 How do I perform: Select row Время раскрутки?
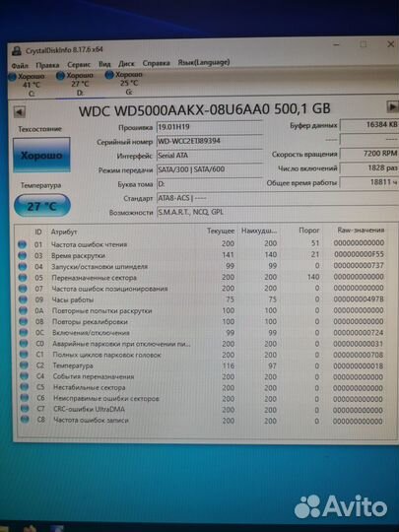pos(202,255)
